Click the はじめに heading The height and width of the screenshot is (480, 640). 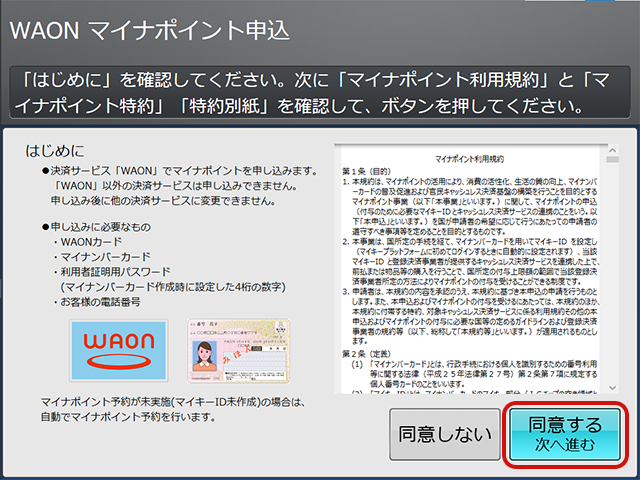click(55, 151)
